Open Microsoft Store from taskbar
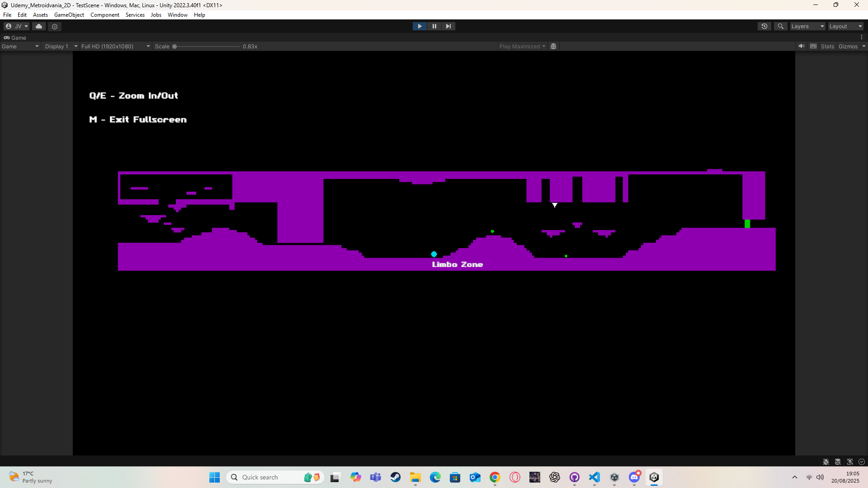 pyautogui.click(x=455, y=477)
